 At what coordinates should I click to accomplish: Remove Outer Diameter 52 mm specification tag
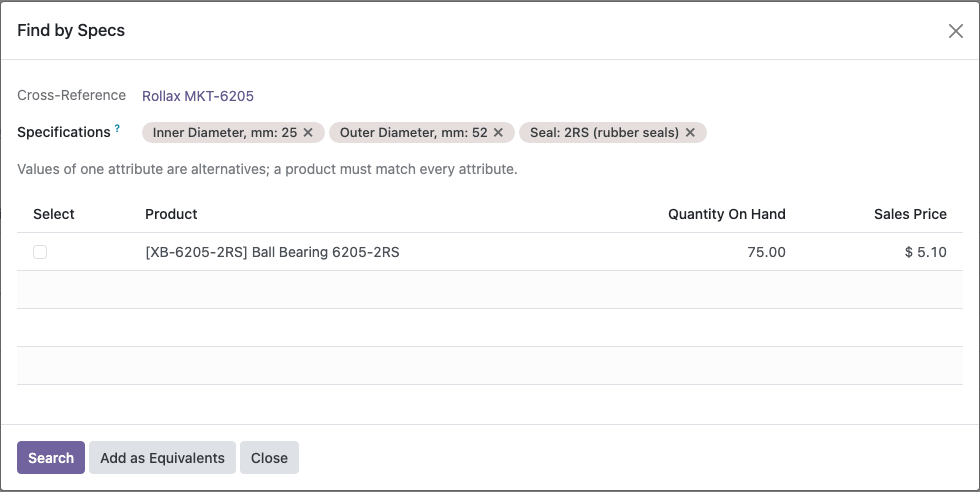pyautogui.click(x=498, y=133)
